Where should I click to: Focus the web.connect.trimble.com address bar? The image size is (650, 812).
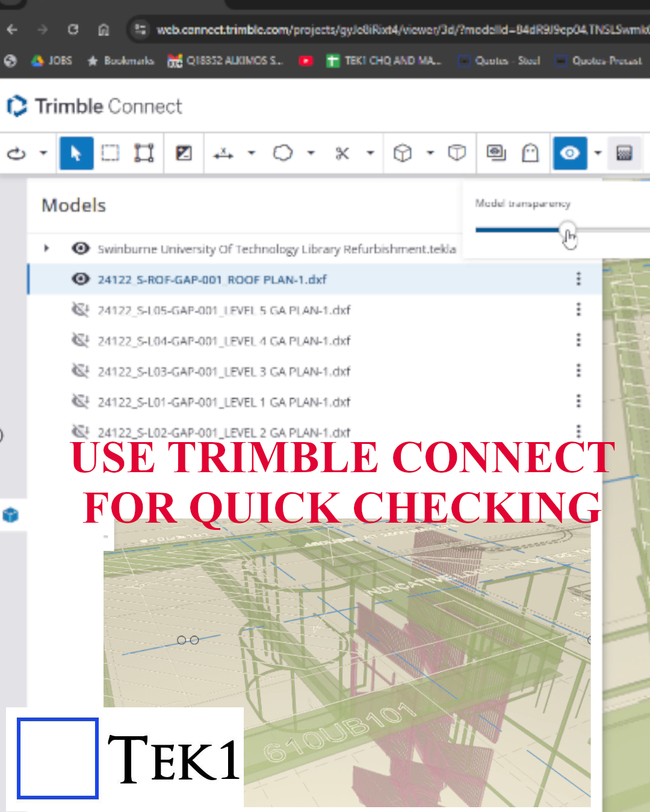402,29
